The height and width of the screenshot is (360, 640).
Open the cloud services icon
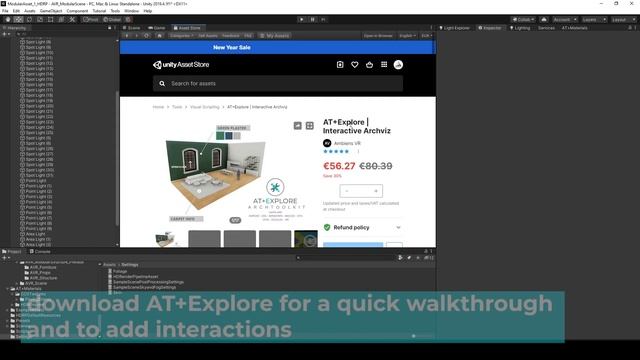point(544,20)
